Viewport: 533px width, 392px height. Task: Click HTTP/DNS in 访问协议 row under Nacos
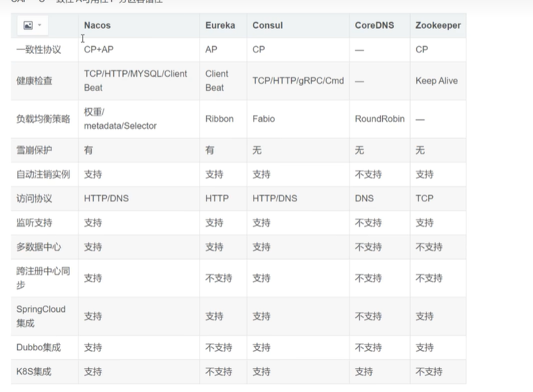[106, 199]
